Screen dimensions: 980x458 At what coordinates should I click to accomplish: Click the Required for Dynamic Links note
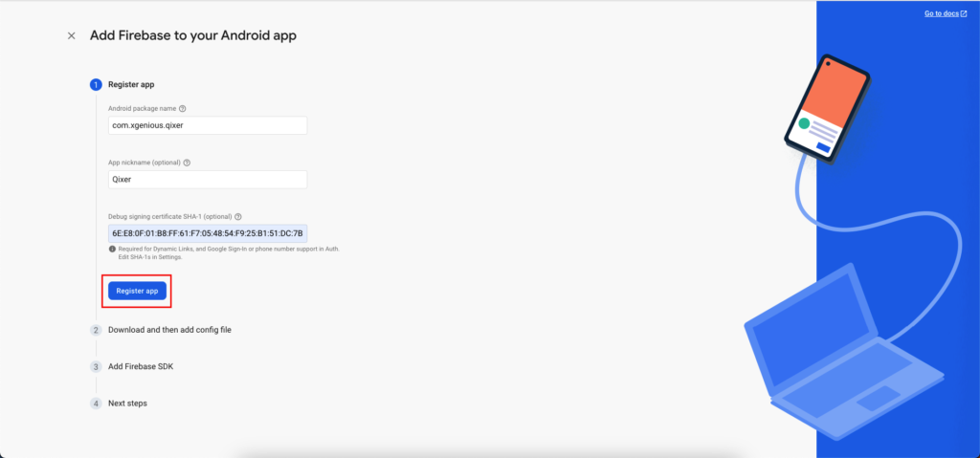click(229, 252)
